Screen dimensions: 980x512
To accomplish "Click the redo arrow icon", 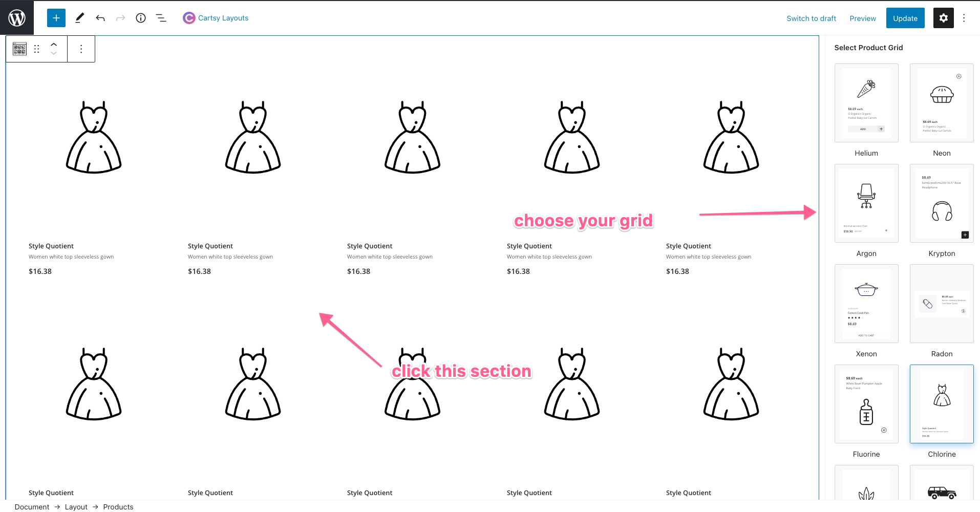I will click(120, 18).
